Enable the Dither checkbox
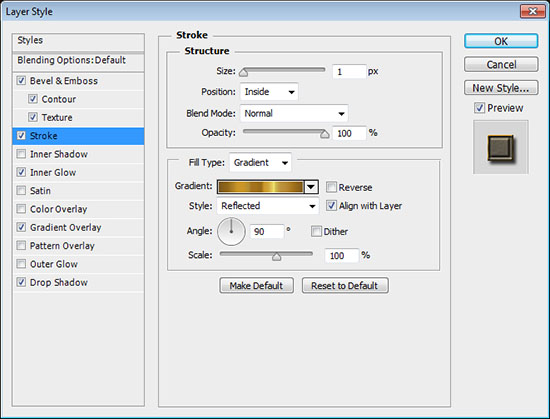This screenshot has height=419, width=550. click(x=316, y=231)
